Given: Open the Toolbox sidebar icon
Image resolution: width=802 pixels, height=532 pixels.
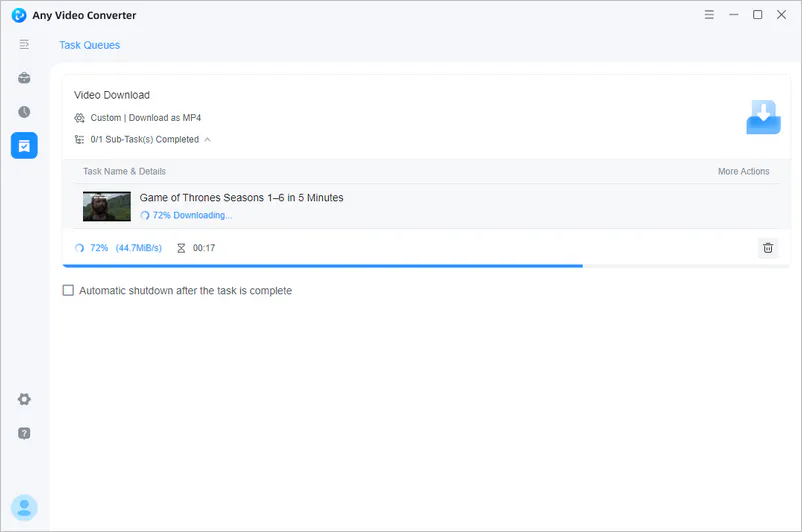Looking at the screenshot, I should point(24,78).
